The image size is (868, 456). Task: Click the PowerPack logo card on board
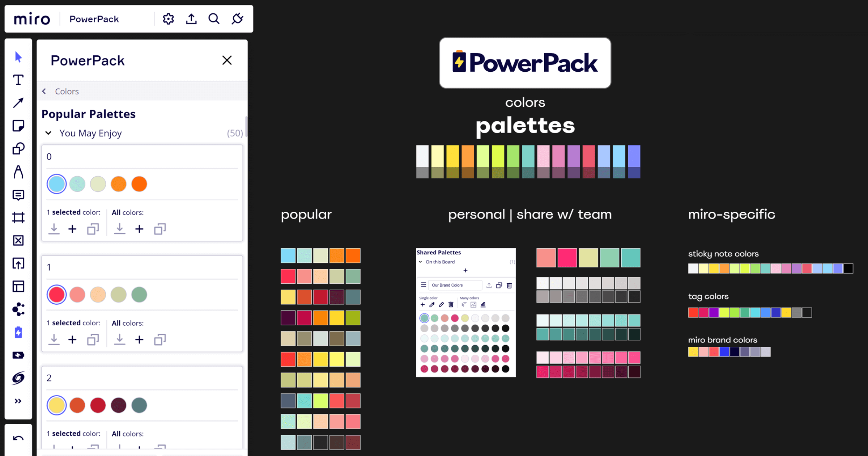point(525,63)
